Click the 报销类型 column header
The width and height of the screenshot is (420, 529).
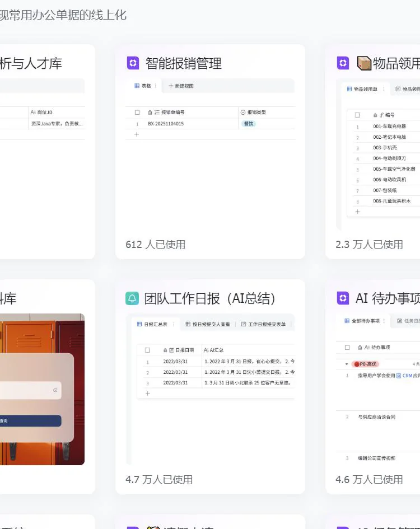253,113
